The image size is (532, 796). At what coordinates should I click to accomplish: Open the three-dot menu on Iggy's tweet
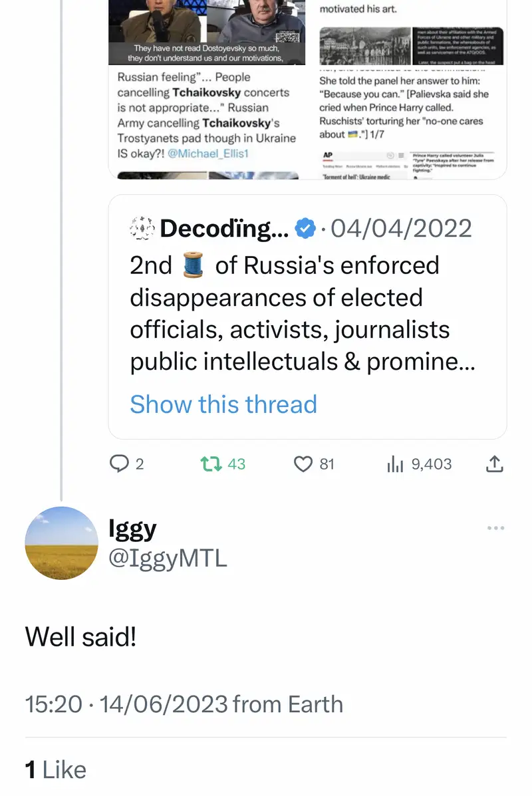click(x=495, y=528)
